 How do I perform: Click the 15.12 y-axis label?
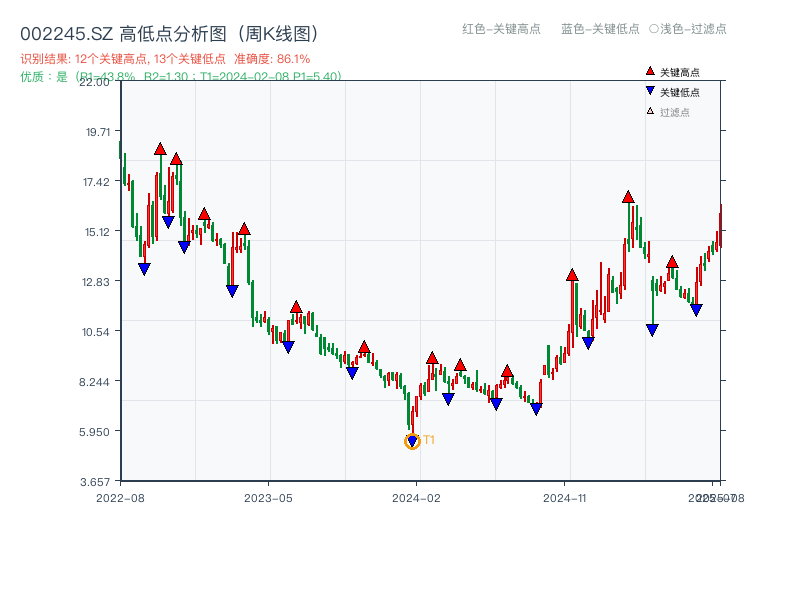97,232
